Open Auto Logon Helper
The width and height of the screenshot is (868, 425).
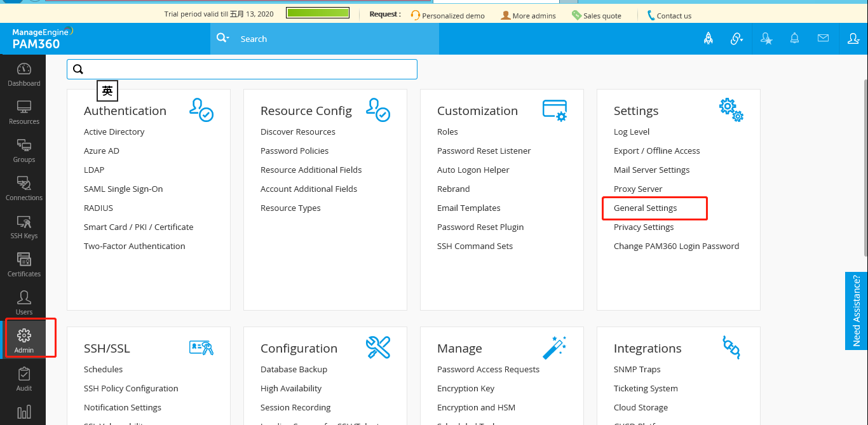tap(473, 170)
